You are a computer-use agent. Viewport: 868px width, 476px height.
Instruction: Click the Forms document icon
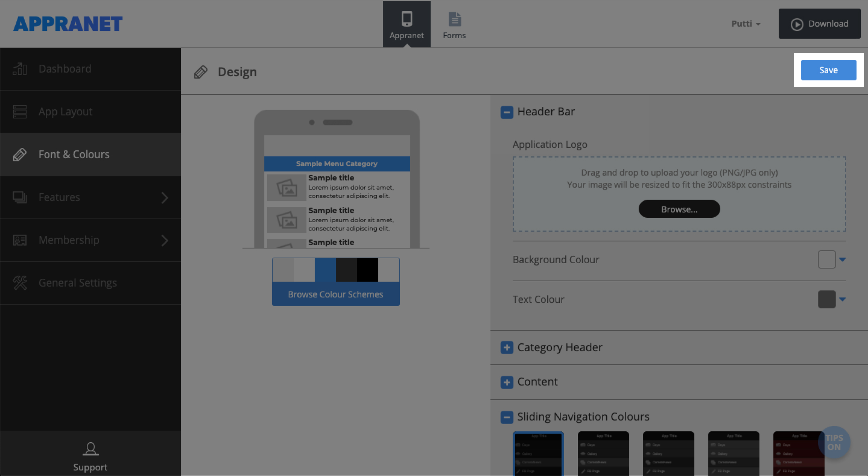point(454,19)
